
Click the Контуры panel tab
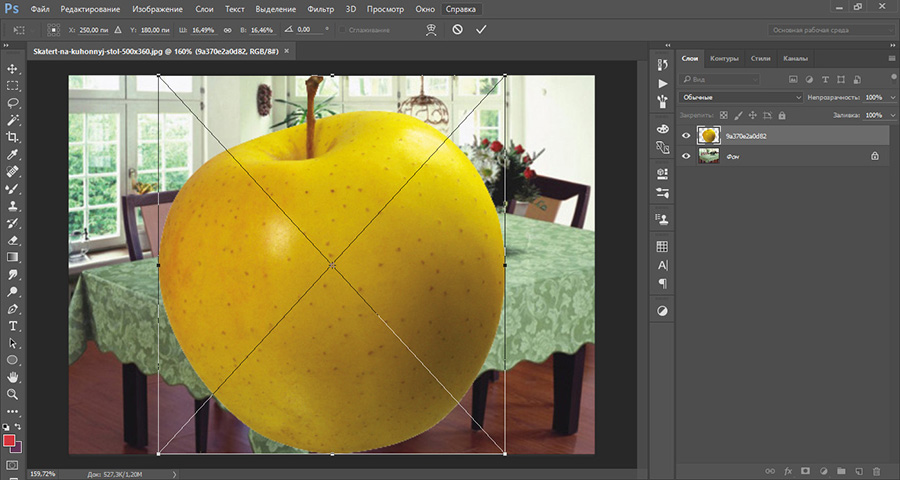724,58
